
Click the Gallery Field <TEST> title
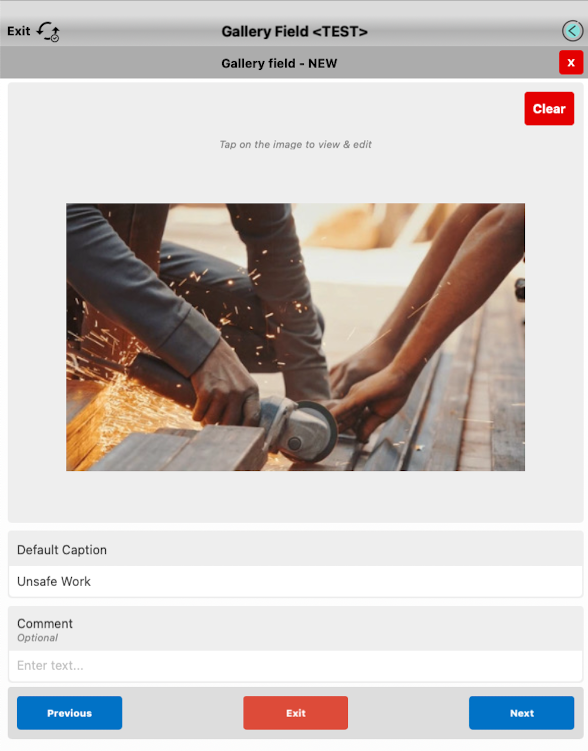pos(294,32)
